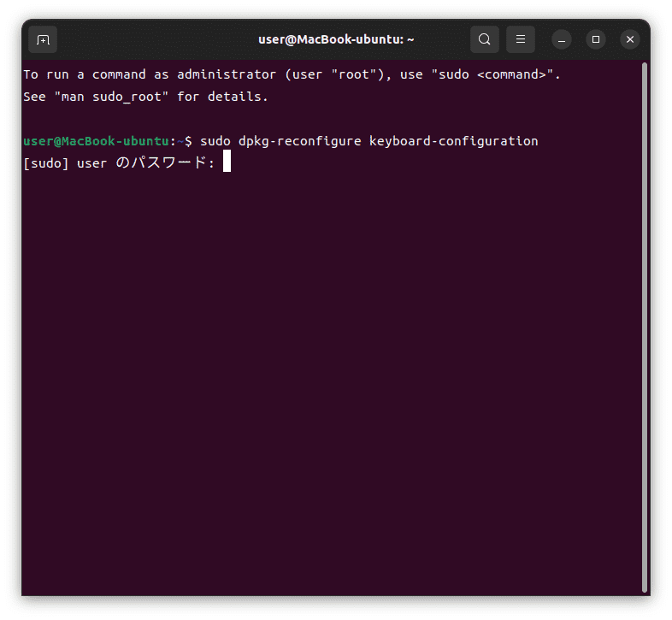
Task: Click the line starting 'To run a command as administrator'
Action: 292,74
